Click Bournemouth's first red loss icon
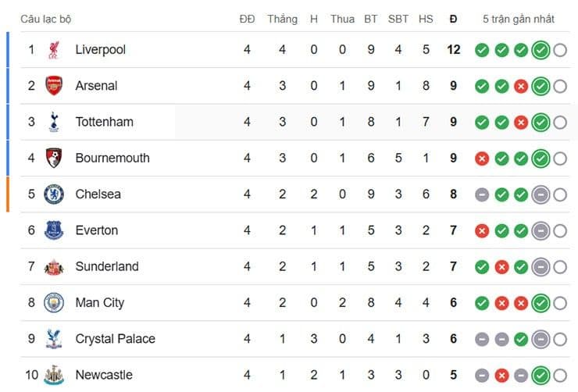Screen dimensions: 578x392 (x=482, y=158)
